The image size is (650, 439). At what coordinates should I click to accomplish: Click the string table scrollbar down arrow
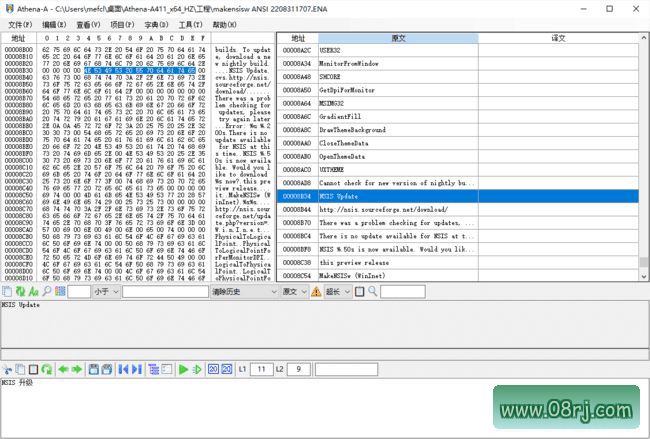point(643,276)
